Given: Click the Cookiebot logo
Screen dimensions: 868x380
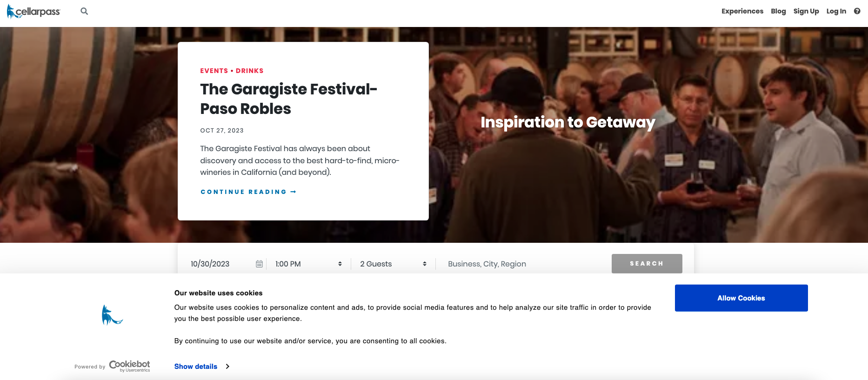Looking at the screenshot, I should [x=129, y=366].
